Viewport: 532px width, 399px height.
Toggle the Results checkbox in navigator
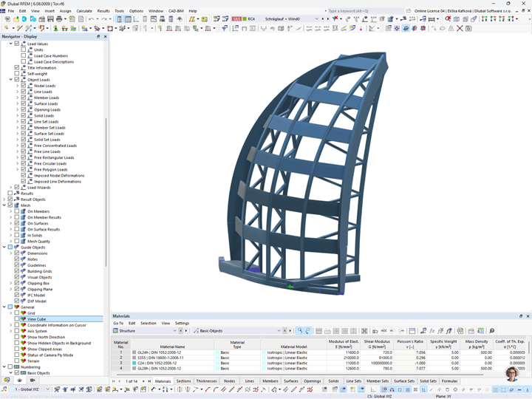click(10, 194)
